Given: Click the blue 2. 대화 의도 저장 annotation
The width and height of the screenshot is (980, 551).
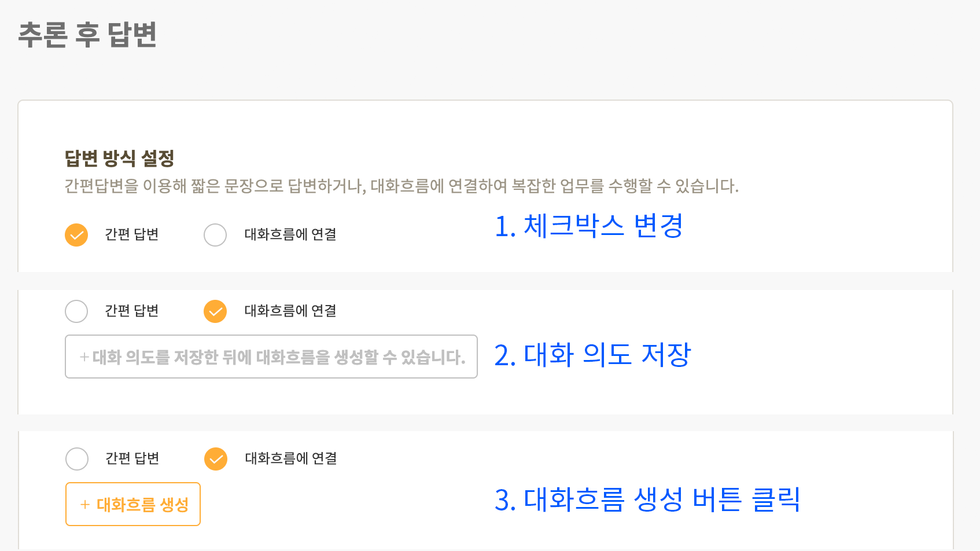Looking at the screenshot, I should pos(593,355).
